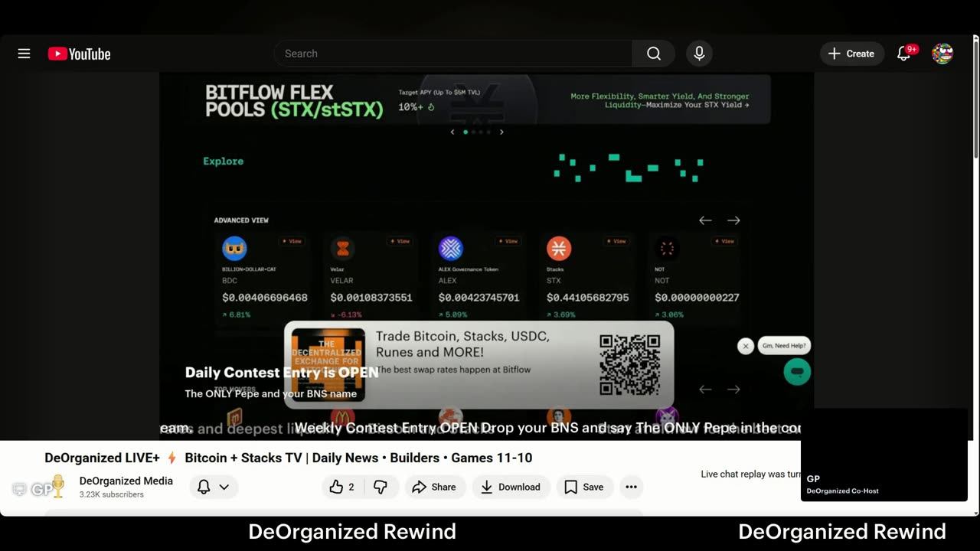The height and width of the screenshot is (551, 980).
Task: Click the Bitflow QR code
Action: 630,365
